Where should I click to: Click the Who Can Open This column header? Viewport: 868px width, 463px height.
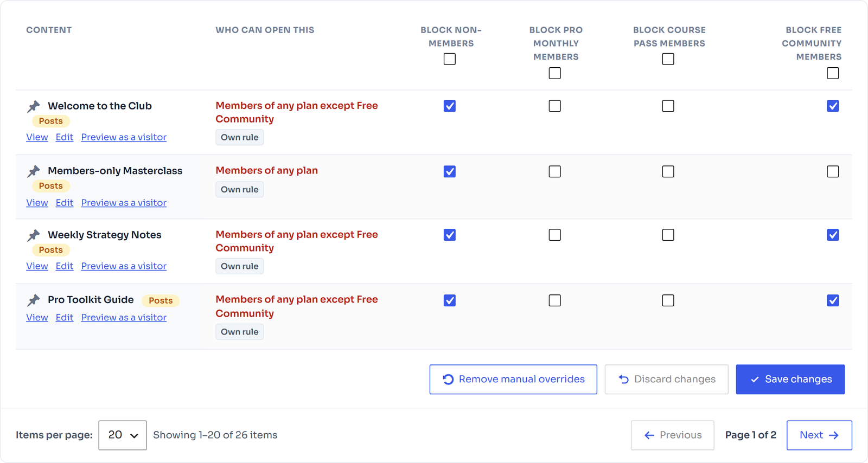(x=265, y=30)
